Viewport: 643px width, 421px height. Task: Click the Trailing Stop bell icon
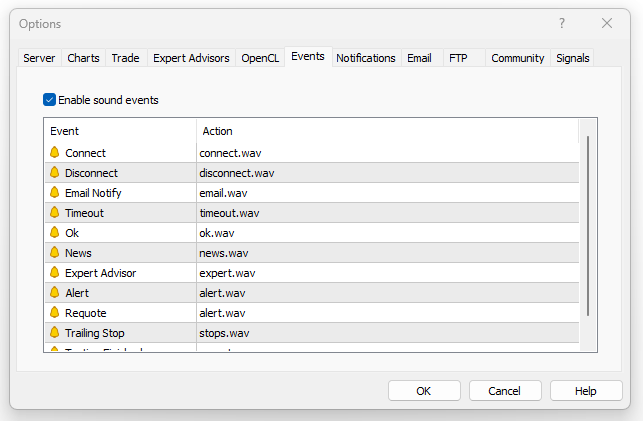pos(55,333)
